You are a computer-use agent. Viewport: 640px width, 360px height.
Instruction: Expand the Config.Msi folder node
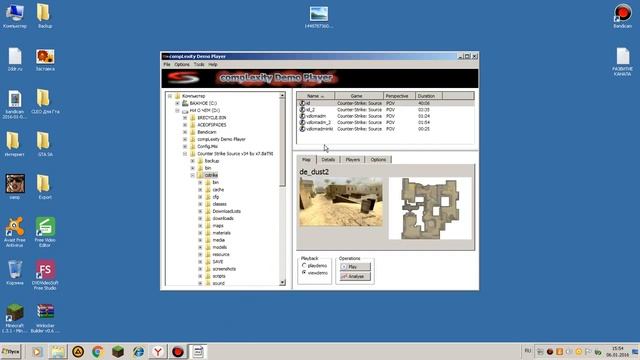coord(185,147)
